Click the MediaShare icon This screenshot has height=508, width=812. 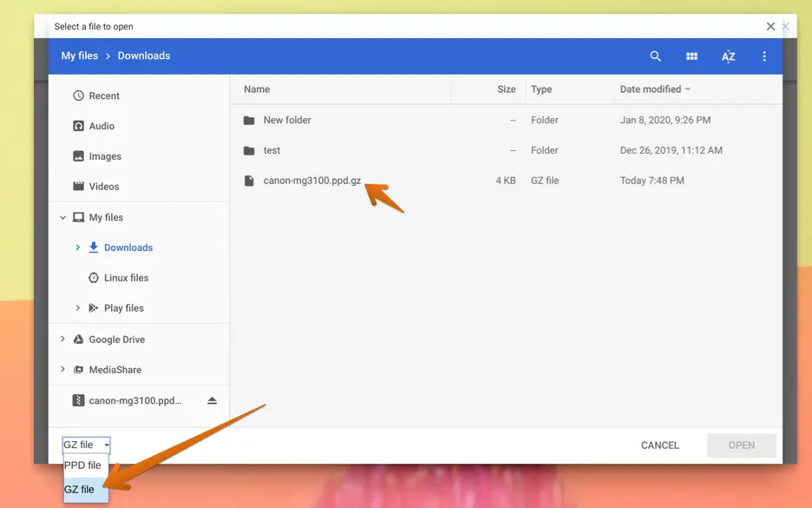(x=78, y=370)
